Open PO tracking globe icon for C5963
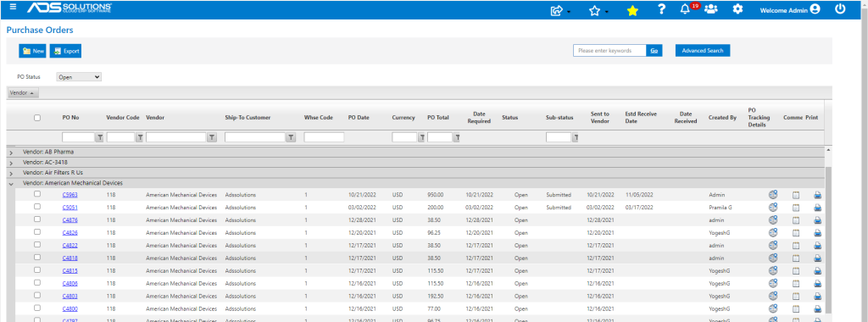868x322 pixels. click(x=773, y=194)
